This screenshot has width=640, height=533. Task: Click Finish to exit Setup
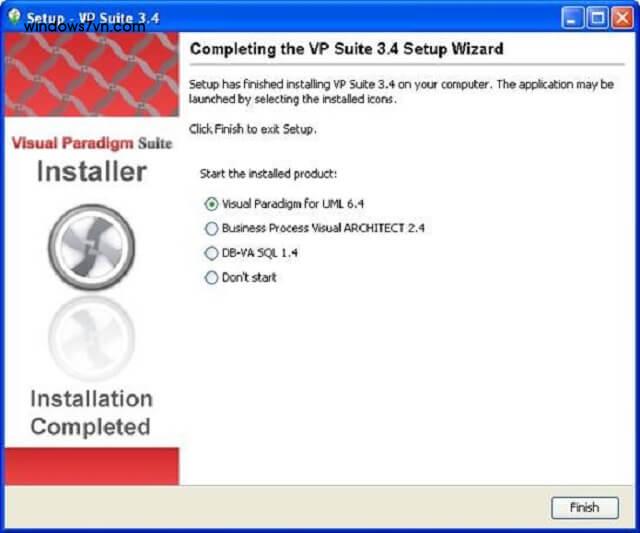(x=584, y=507)
